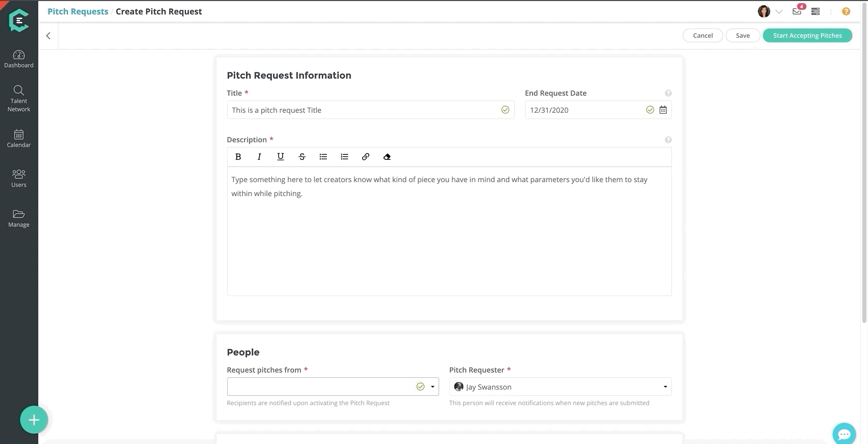Click help icon beside End Request Date
Viewport: 868px width, 444px height.
668,93
